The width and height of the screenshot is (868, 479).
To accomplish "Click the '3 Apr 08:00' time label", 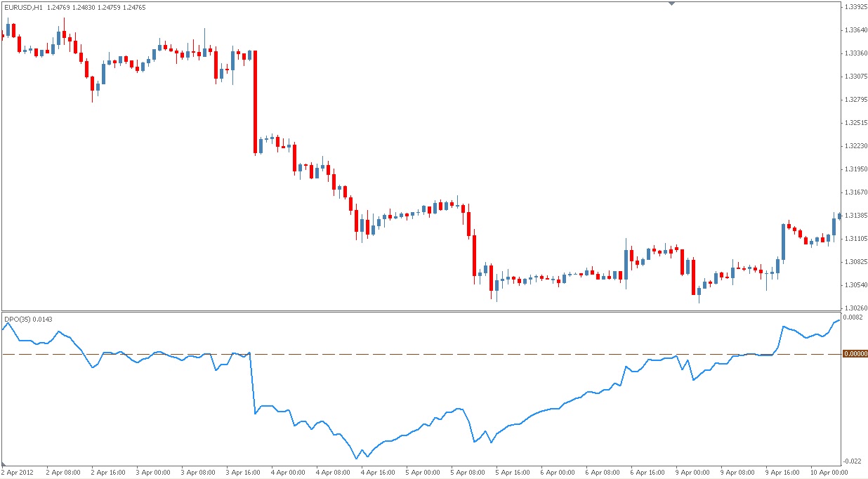I will 199,473.
